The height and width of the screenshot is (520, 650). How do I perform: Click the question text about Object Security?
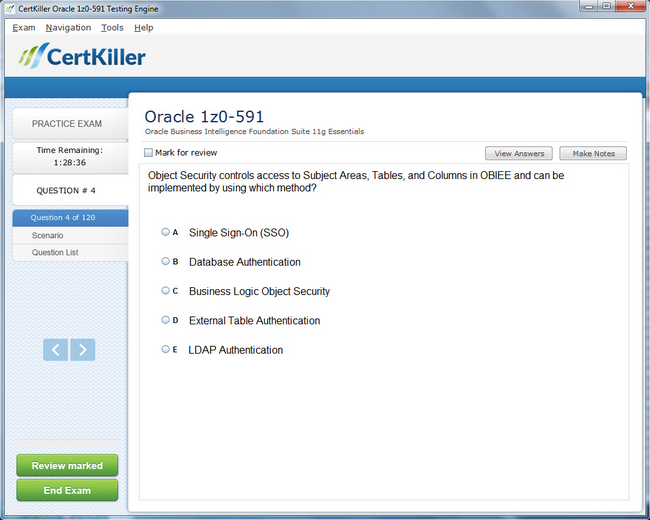click(356, 182)
